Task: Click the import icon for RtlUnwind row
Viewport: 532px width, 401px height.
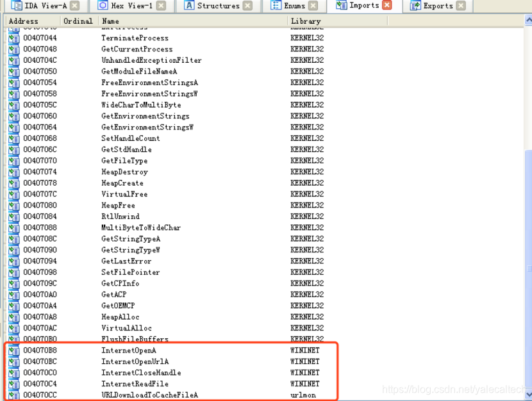Action: (x=14, y=217)
